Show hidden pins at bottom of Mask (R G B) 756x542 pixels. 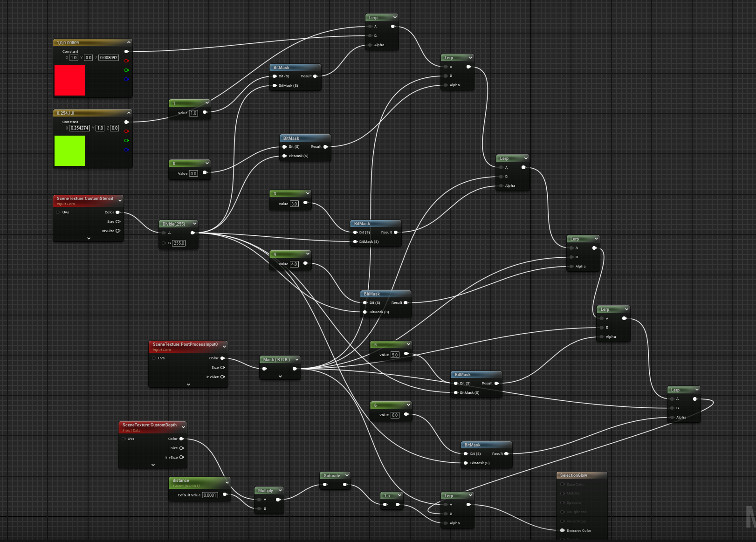[x=280, y=376]
